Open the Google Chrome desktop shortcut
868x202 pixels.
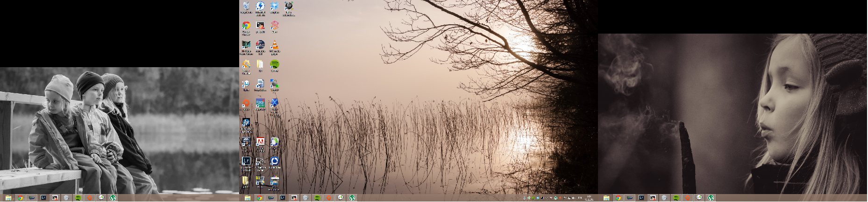coord(246,27)
